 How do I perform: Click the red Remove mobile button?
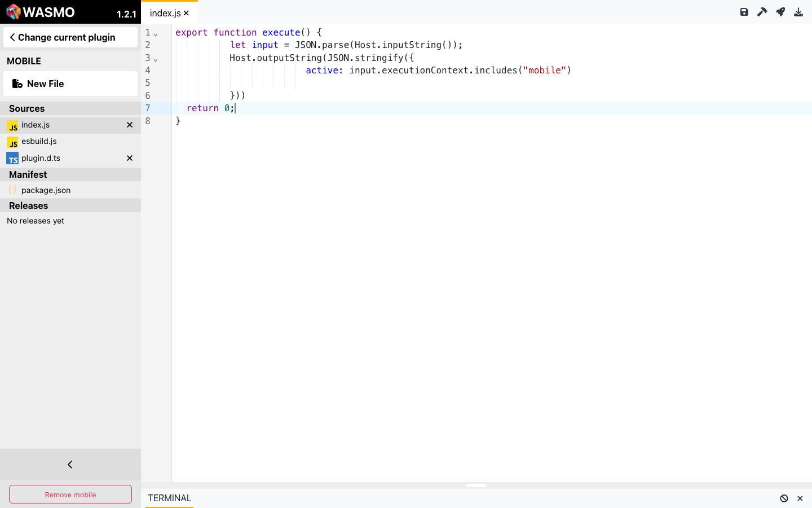[70, 494]
